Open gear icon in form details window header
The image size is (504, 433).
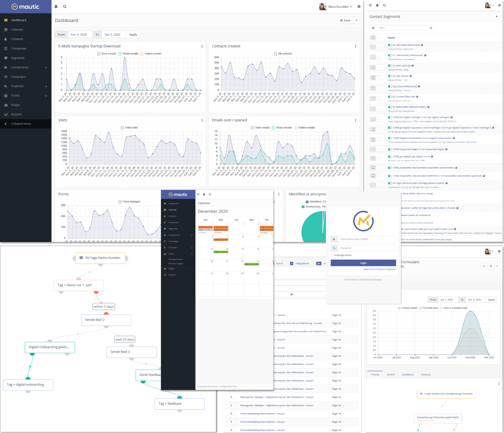(499, 251)
